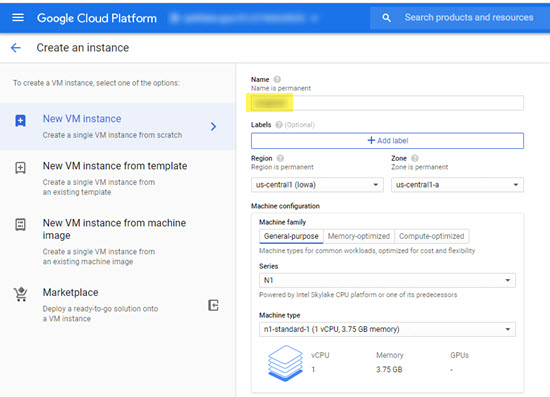This screenshot has height=397, width=550.
Task: Click the 'Region is permanent' note
Action: pyautogui.click(x=282, y=167)
